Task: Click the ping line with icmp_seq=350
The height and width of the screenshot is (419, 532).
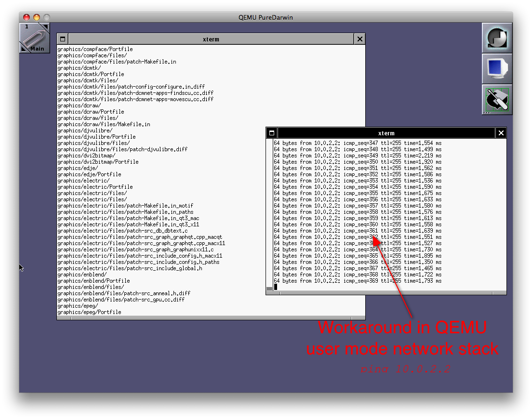Action: pyautogui.click(x=358, y=162)
